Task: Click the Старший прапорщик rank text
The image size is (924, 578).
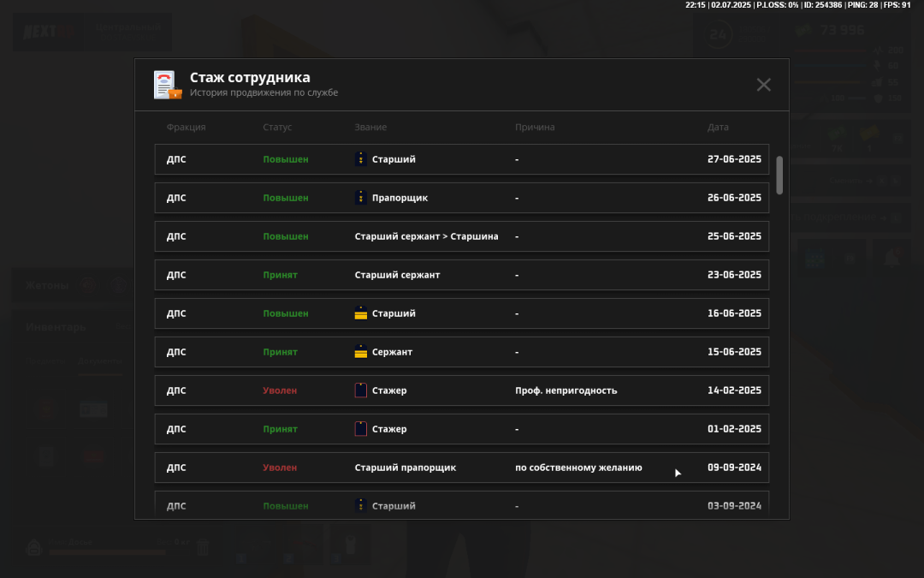Action: (406, 468)
